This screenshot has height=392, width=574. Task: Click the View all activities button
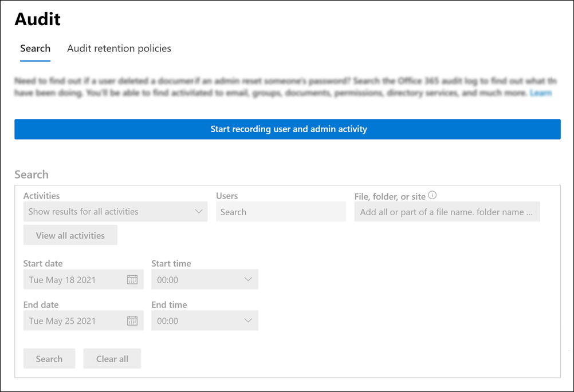coord(70,235)
